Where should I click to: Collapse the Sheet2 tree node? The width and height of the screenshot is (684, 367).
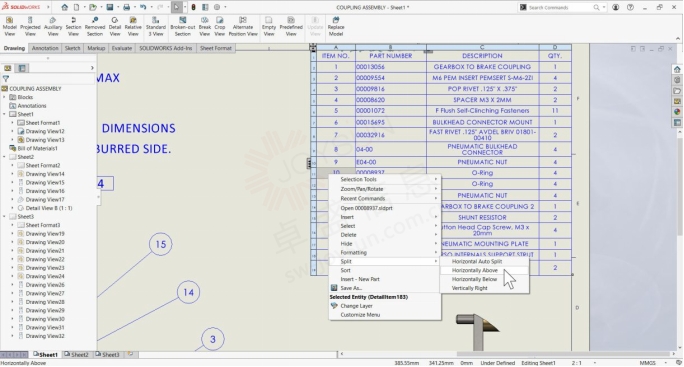(x=4, y=157)
